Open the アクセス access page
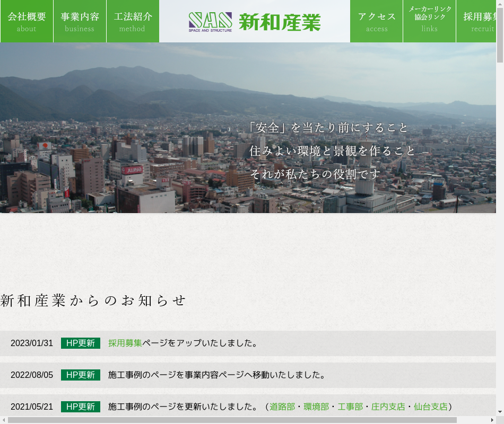 click(377, 21)
